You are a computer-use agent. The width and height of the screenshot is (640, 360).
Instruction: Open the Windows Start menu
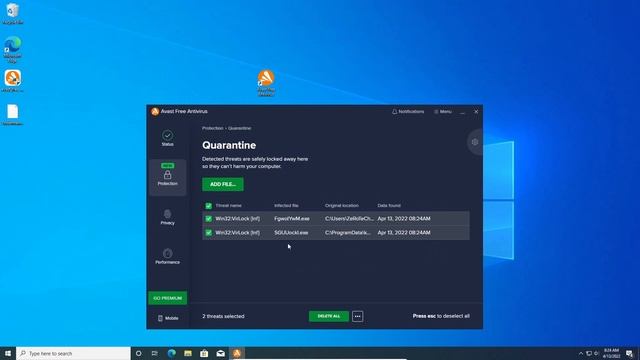click(8, 353)
